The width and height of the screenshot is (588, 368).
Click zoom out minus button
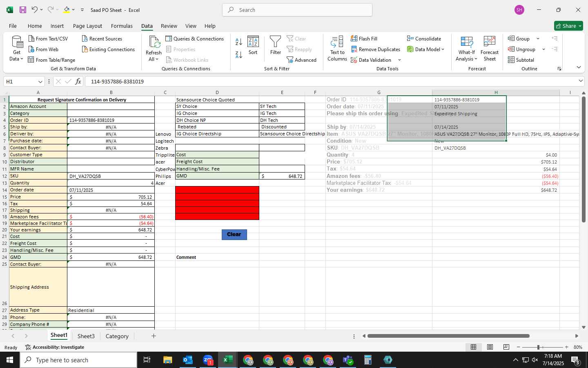tap(519, 347)
